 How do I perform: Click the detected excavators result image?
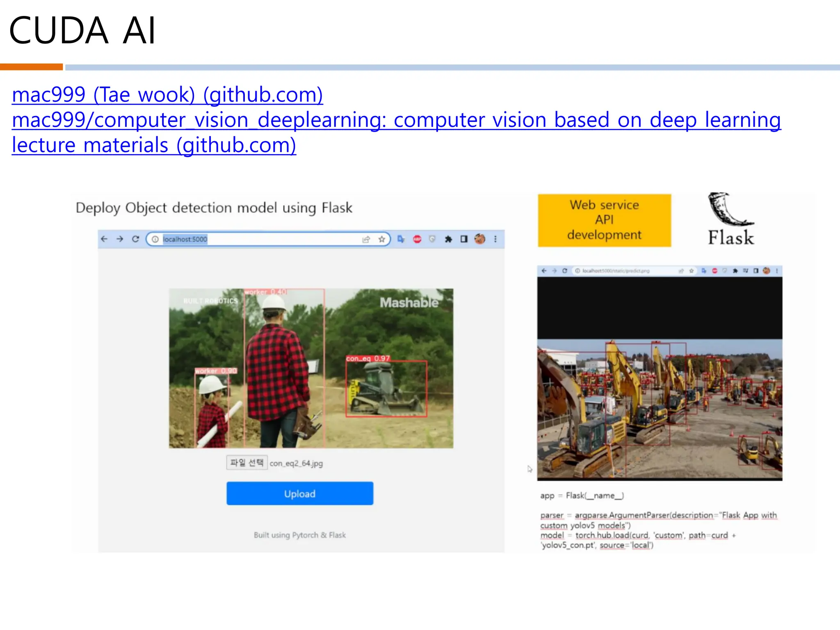660,409
